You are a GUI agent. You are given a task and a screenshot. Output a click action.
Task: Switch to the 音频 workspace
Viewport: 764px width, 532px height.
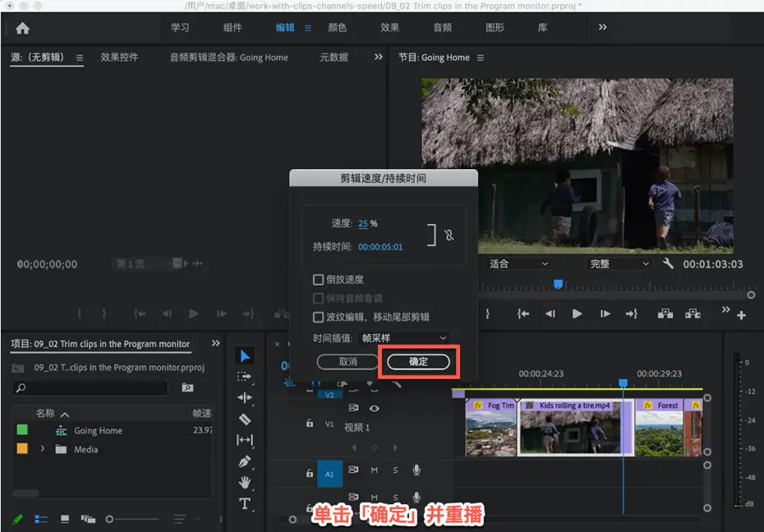pyautogui.click(x=443, y=27)
